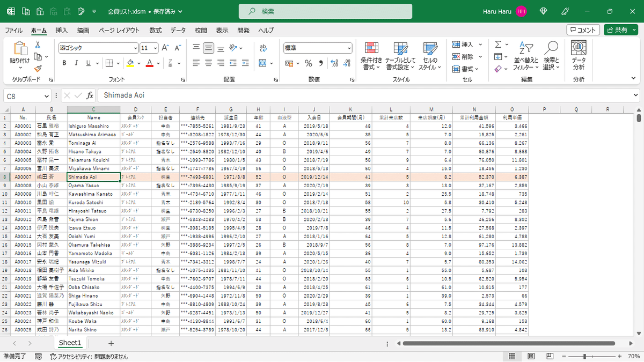Image resolution: width=644 pixels, height=362 pixels.
Task: Toggle Center horizontal alignment
Action: pyautogui.click(x=208, y=63)
